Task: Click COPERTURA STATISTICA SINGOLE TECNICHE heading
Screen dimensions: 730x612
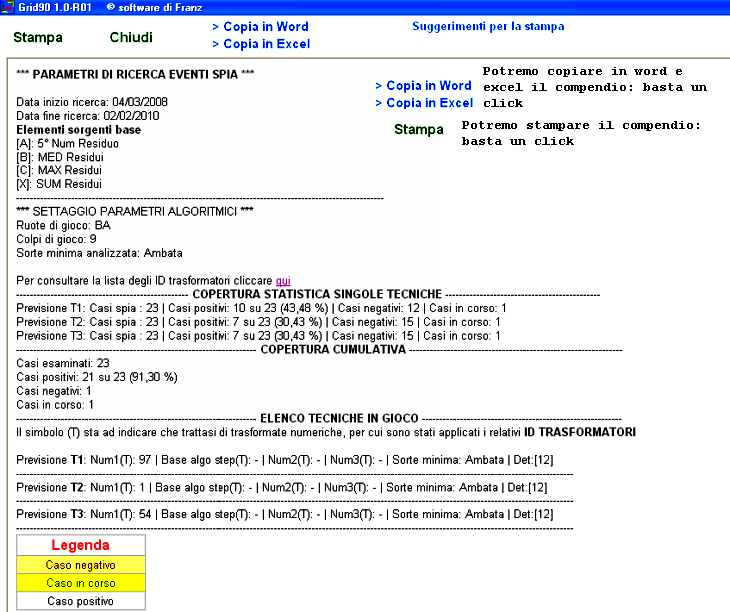Action: (x=317, y=294)
